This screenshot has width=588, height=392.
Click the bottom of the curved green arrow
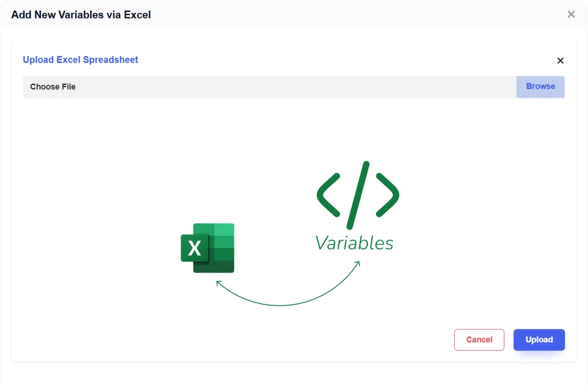(x=280, y=305)
